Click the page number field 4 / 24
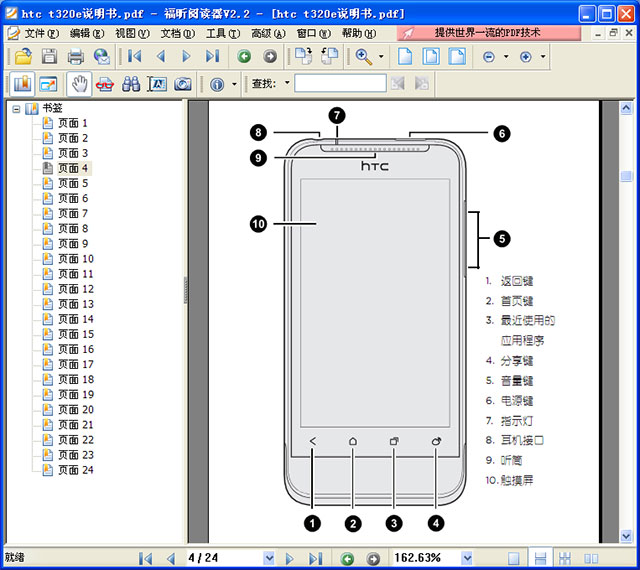Viewport: 640px width, 570px height. (224, 558)
